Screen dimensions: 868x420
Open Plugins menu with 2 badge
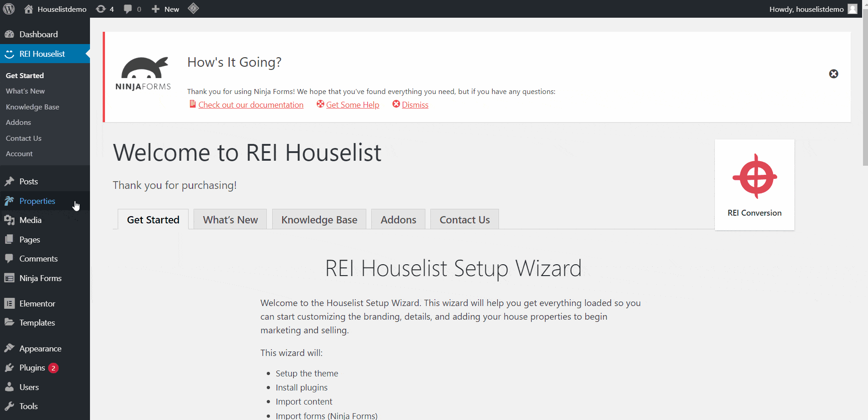45,367
